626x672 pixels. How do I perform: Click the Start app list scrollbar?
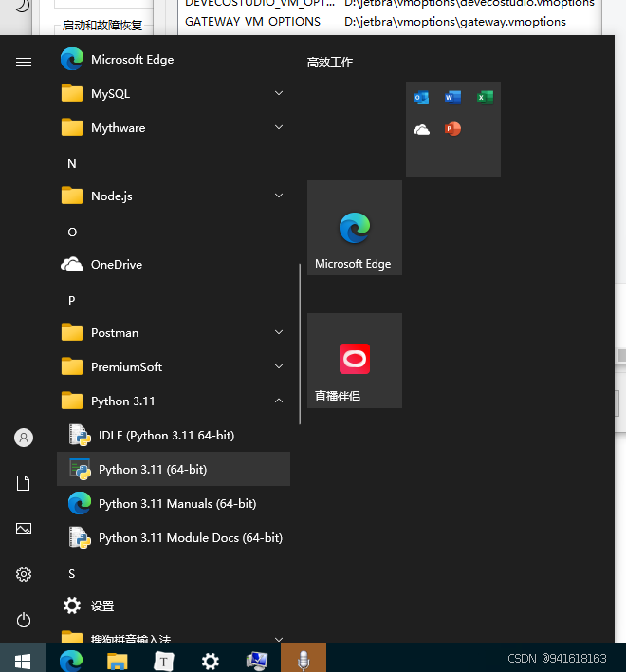pos(300,345)
